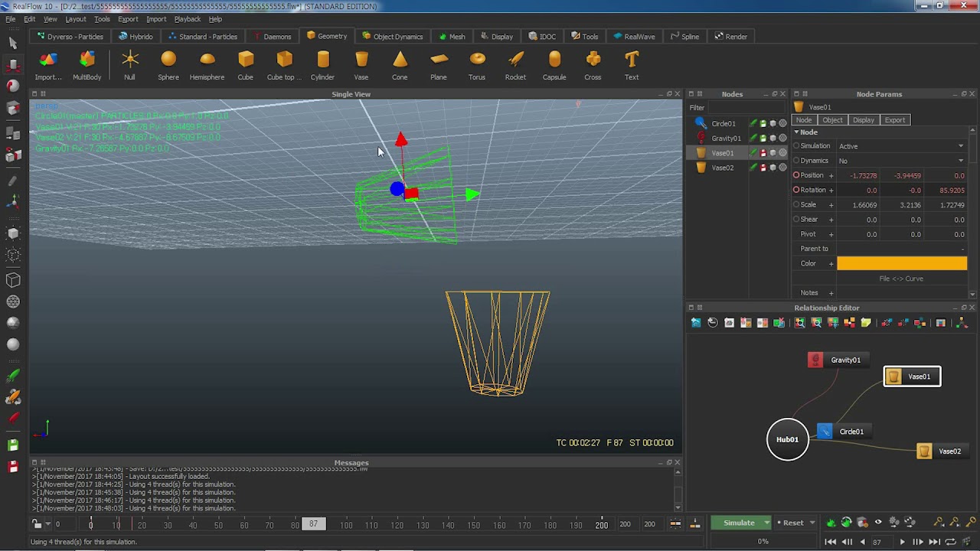Click the Filter field in Nodes panel
This screenshot has height=551, width=980.
[x=748, y=108]
